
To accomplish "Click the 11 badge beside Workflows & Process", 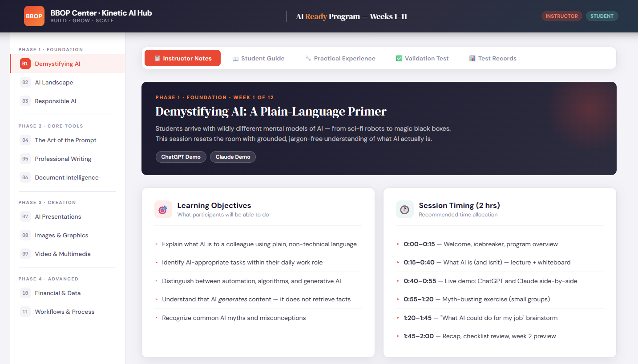I will click(x=25, y=312).
